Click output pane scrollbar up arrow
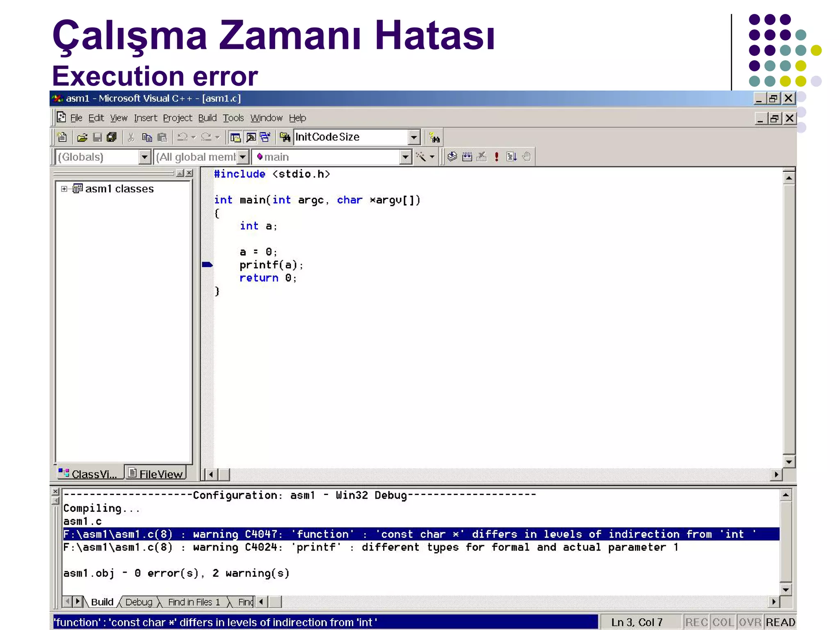The image size is (840, 630). pos(785,495)
